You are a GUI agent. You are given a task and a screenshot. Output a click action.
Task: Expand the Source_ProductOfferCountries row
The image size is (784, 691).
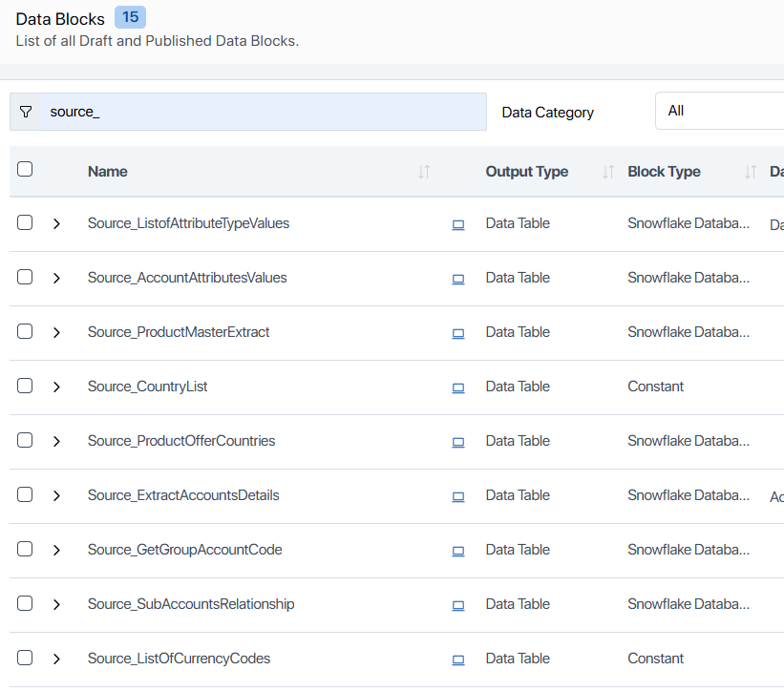tap(56, 441)
